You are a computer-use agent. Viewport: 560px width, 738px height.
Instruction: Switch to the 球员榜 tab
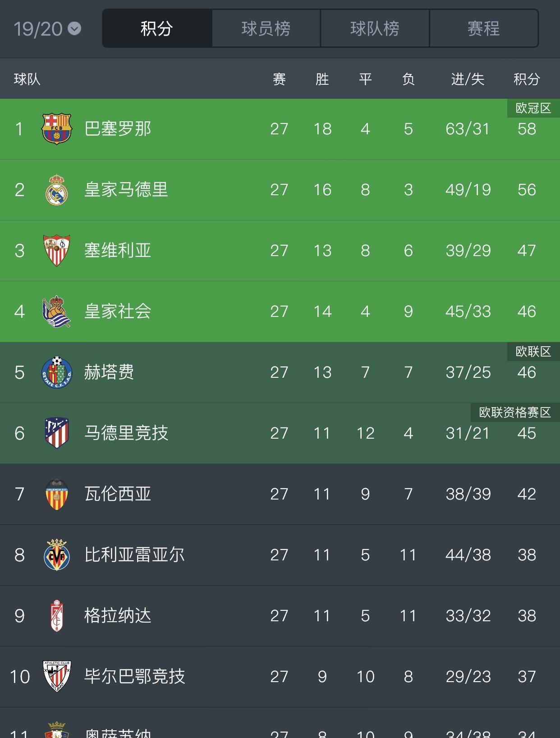(266, 28)
